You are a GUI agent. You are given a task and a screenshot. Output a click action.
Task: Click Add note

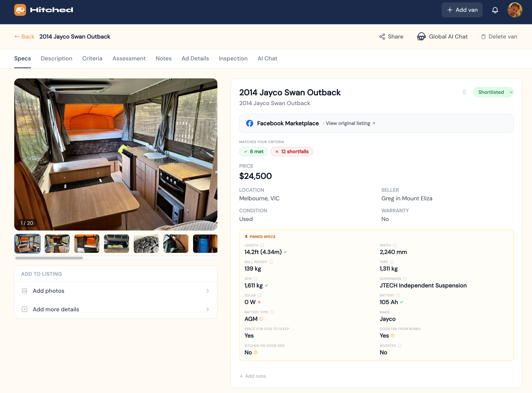(x=253, y=376)
